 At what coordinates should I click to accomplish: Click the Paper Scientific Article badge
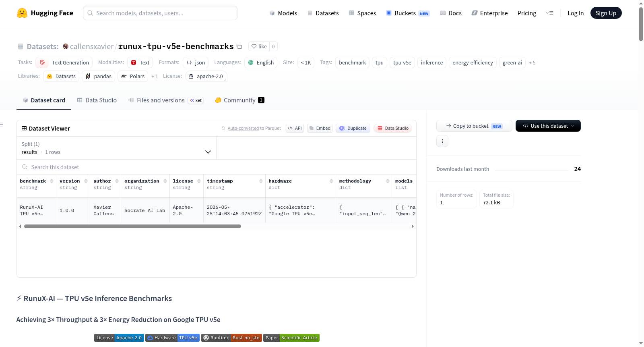coord(291,338)
